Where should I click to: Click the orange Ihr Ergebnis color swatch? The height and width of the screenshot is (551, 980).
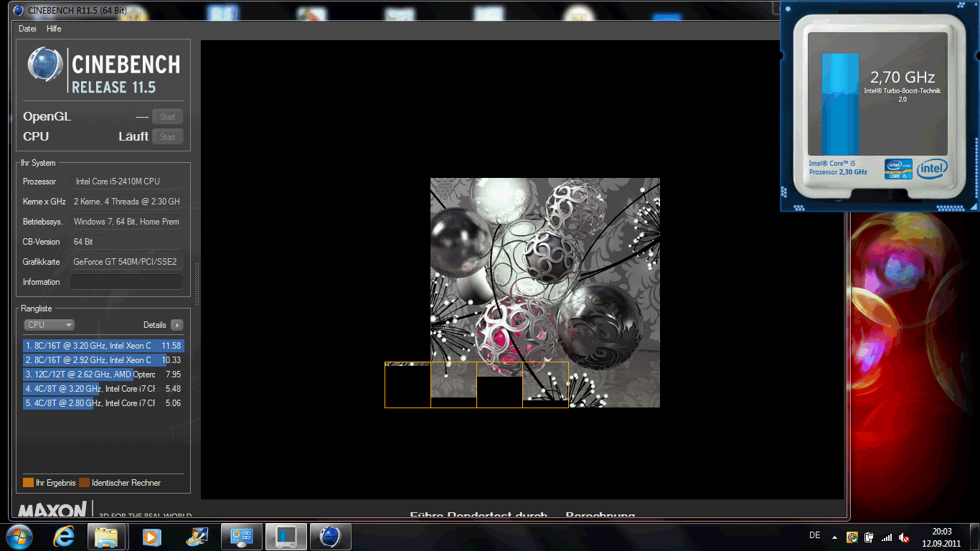click(28, 483)
